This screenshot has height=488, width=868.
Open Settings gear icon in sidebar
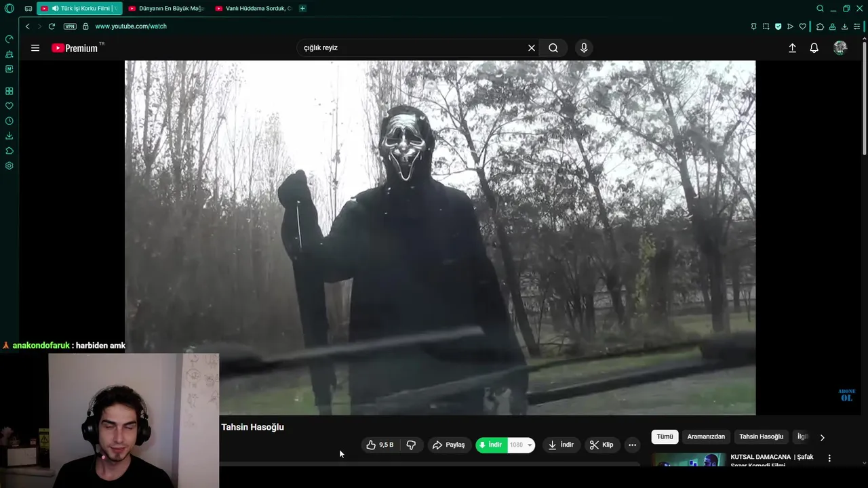(9, 165)
